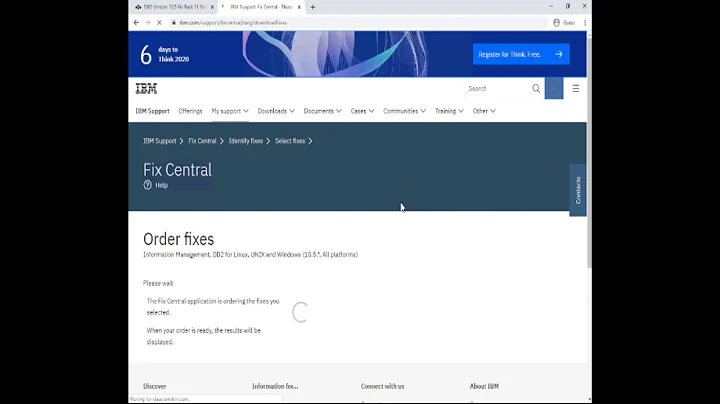Click the search magnifier icon
This screenshot has width=720, height=404.
536,89
